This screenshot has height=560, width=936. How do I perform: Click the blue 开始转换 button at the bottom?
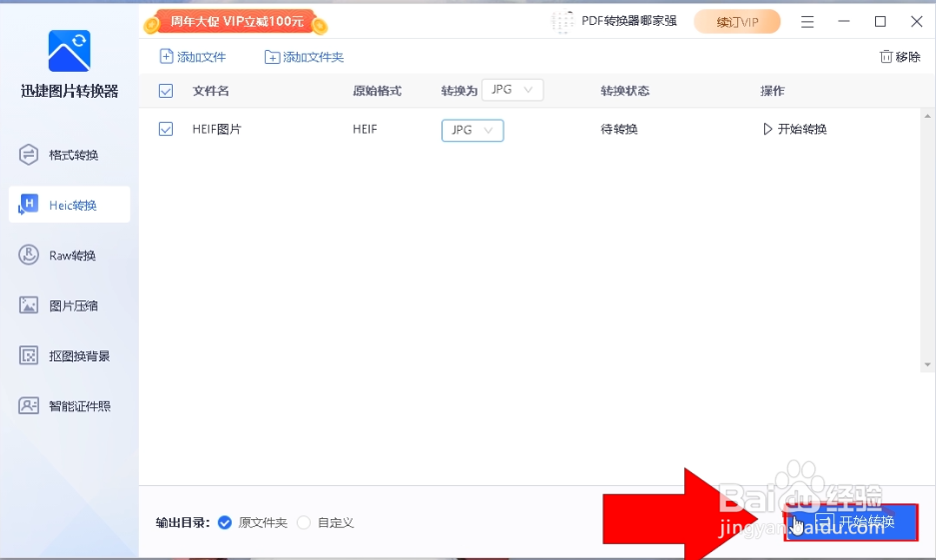point(851,522)
